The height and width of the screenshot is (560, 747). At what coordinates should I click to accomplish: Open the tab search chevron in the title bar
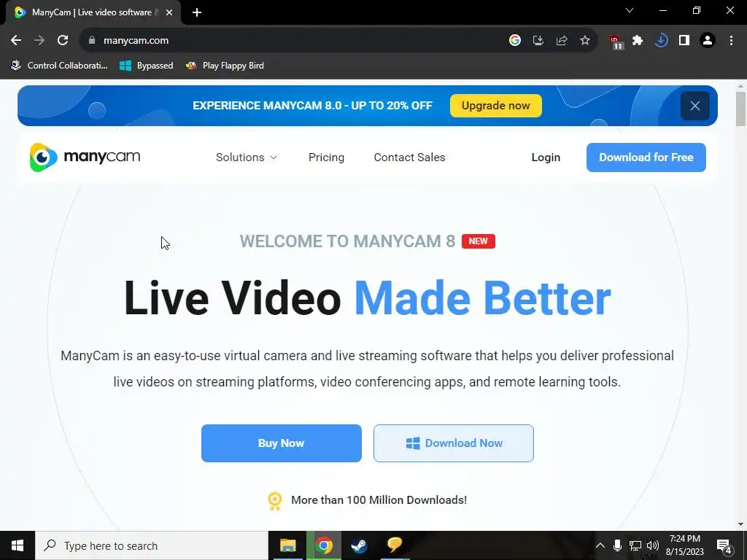pos(630,10)
